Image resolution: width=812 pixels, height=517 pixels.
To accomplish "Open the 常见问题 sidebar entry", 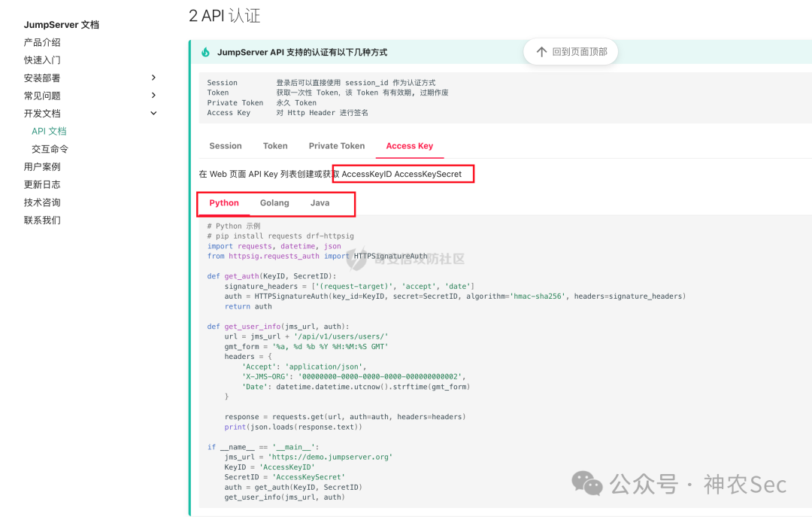I will click(42, 96).
